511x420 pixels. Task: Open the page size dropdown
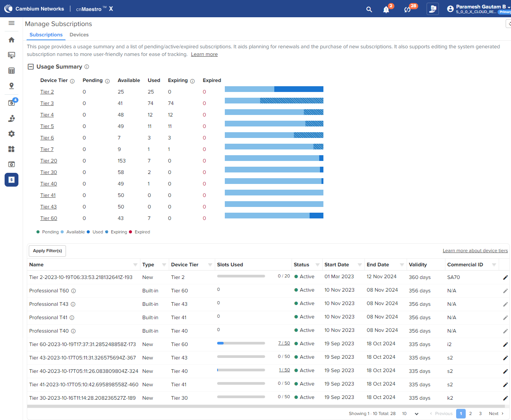(410, 414)
